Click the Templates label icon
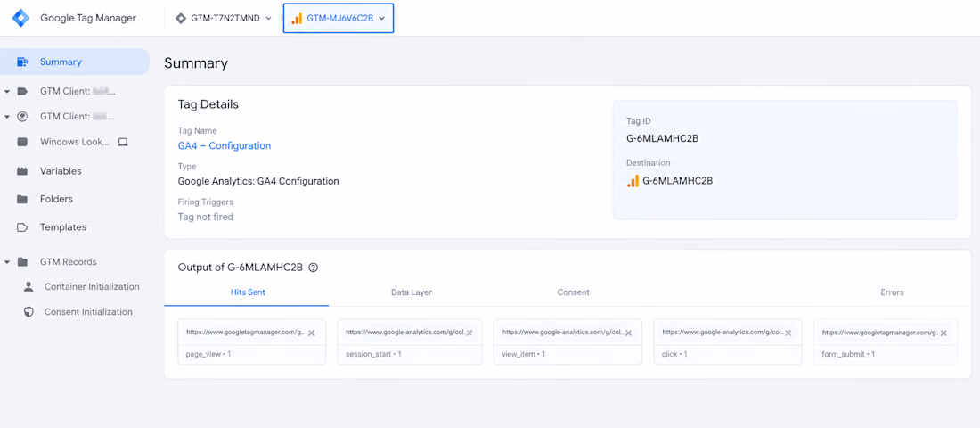 tap(22, 227)
